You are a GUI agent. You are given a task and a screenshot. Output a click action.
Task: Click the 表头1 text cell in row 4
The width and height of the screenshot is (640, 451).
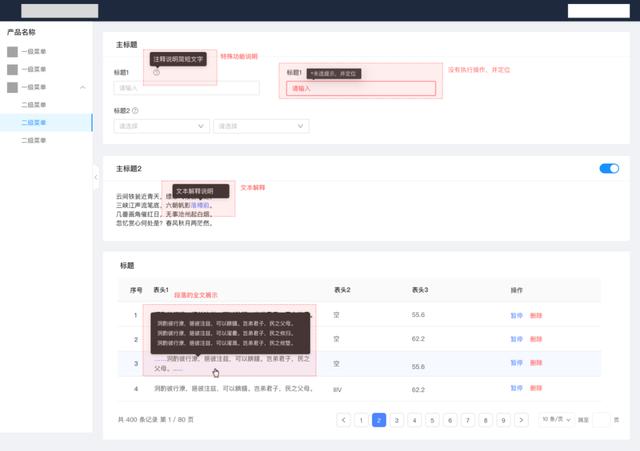point(233,389)
